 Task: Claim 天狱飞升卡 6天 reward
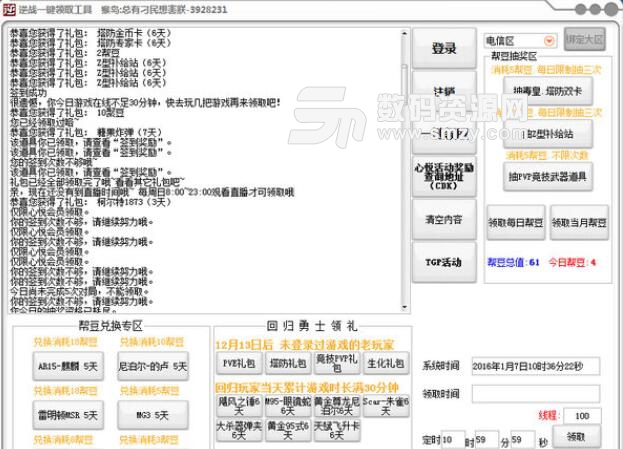point(337,430)
